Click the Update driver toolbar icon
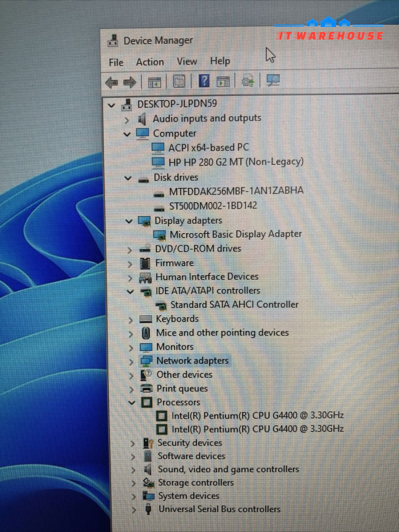The width and height of the screenshot is (399, 532). pyautogui.click(x=248, y=81)
